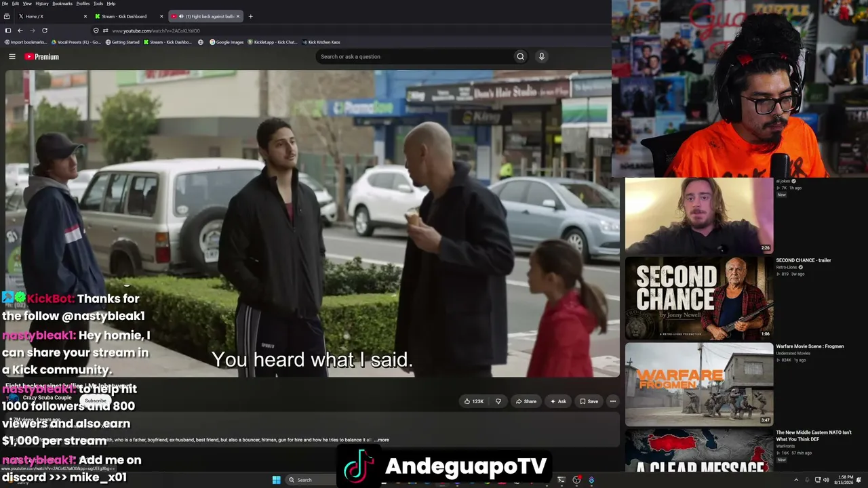The image size is (868, 488).
Task: Visit the Underrated Movies channel name
Action: click(793, 353)
